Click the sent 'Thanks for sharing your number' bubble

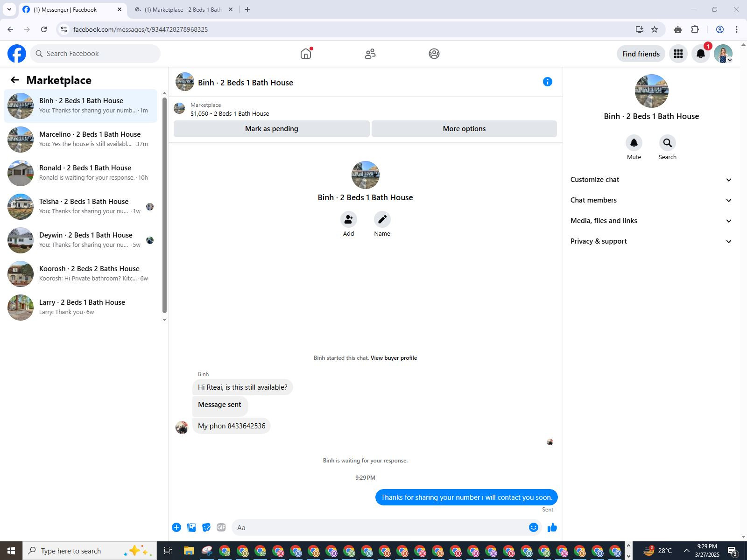pos(466,497)
